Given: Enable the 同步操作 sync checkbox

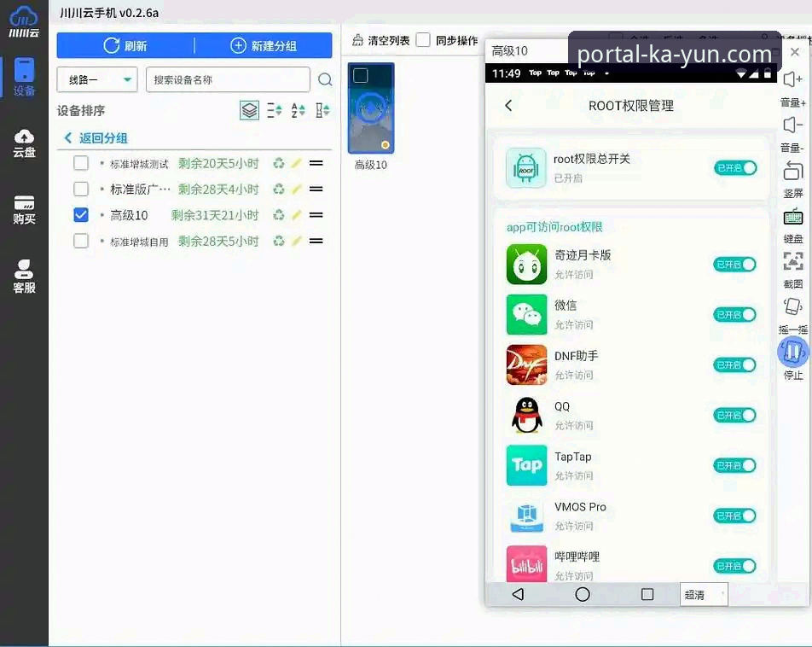Looking at the screenshot, I should coord(423,40).
